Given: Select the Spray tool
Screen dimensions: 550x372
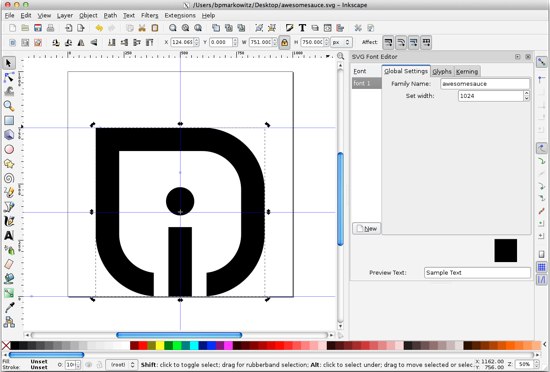Looking at the screenshot, I should (9, 250).
